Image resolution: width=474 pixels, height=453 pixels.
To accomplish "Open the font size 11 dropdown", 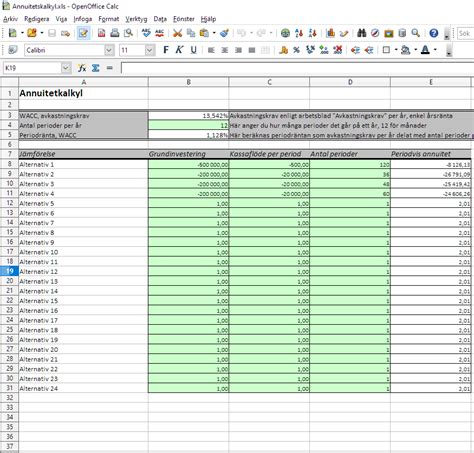I will (150, 50).
